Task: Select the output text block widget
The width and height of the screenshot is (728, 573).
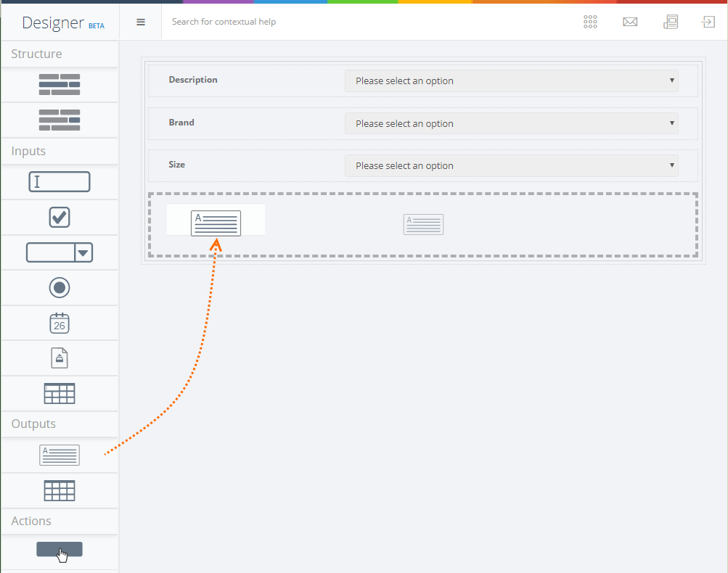Action: coord(60,455)
